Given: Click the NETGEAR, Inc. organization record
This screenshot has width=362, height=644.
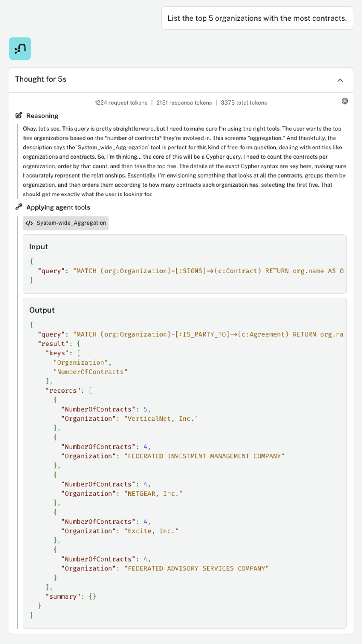Looking at the screenshot, I should pos(121,493).
